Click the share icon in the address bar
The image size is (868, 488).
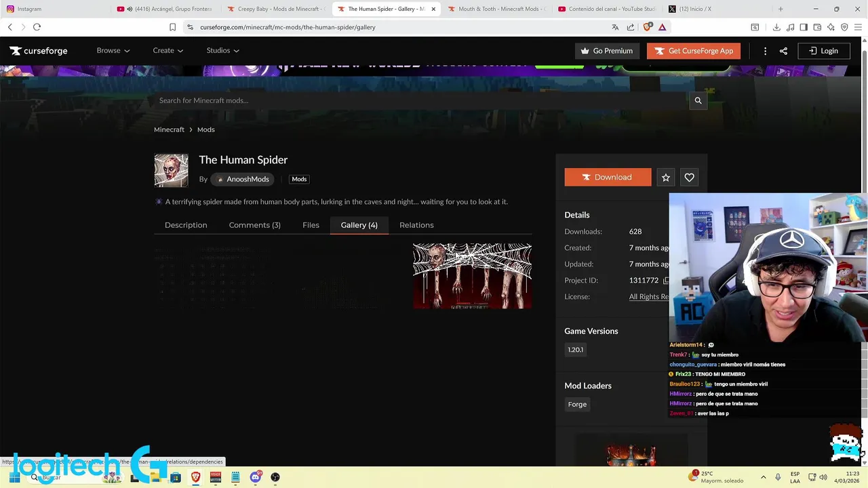631,27
